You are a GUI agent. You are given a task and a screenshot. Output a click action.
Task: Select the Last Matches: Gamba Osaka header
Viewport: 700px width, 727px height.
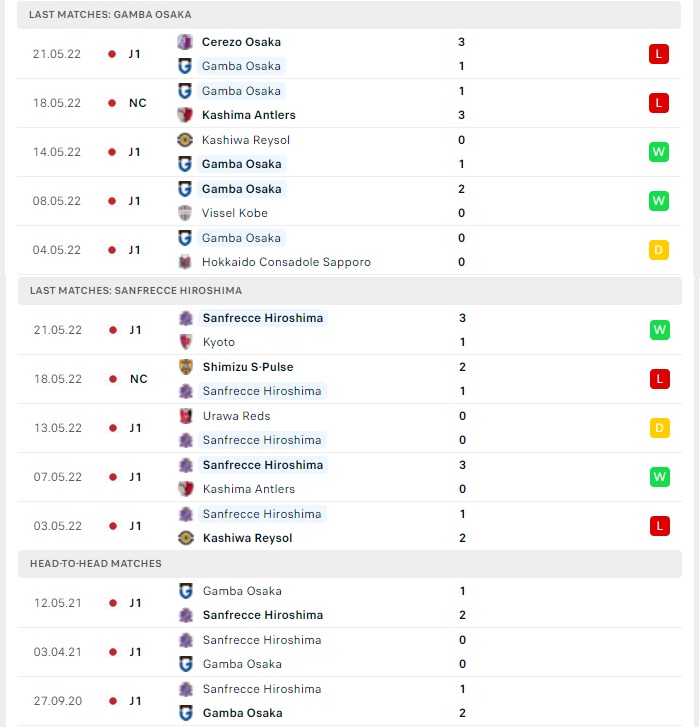349,15
